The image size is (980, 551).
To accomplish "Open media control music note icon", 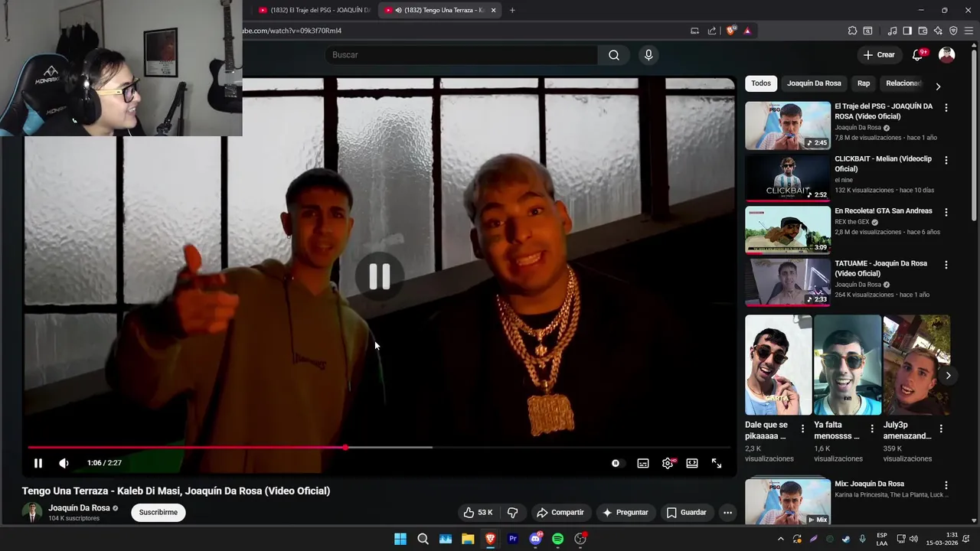I will 892,31.
